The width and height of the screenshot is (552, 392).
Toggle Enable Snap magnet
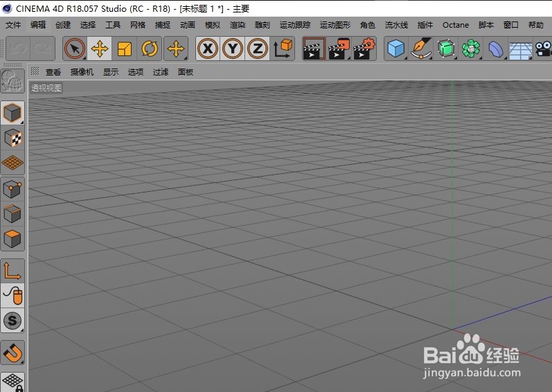point(12,353)
